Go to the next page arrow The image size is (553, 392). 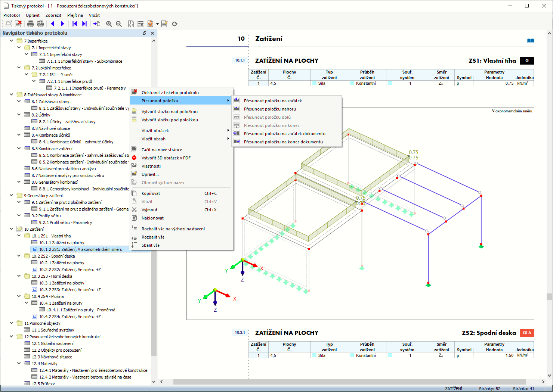click(x=62, y=24)
